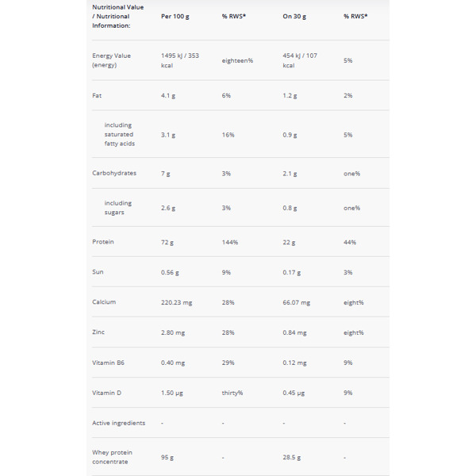Select the Per 100 g column header

tap(176, 16)
